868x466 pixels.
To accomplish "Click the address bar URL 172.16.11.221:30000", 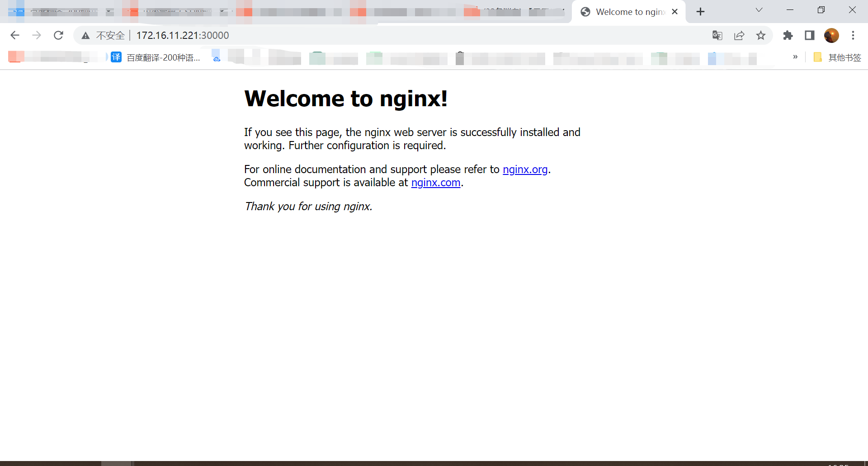I will (183, 35).
